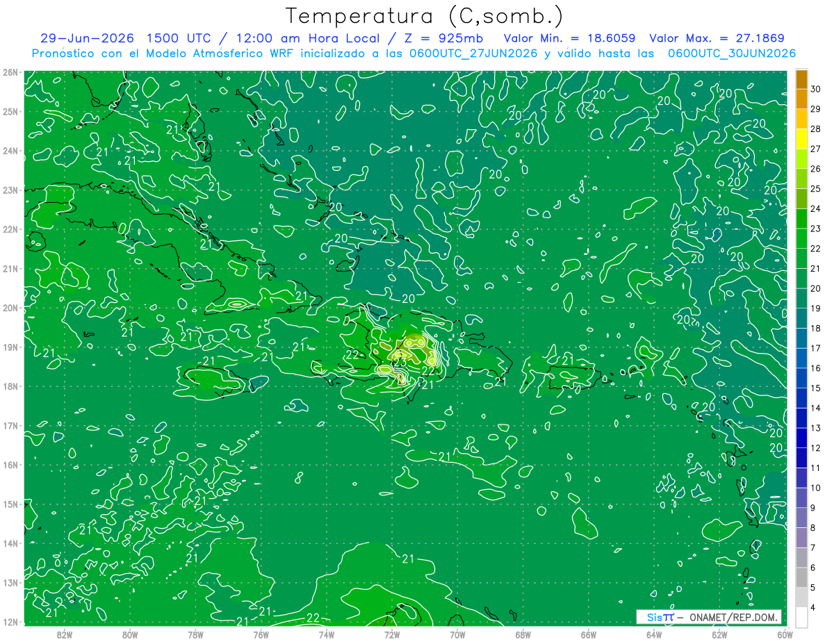834x644 pixels.
Task: Click the '15N' latitude axis label
Action: click(x=10, y=504)
